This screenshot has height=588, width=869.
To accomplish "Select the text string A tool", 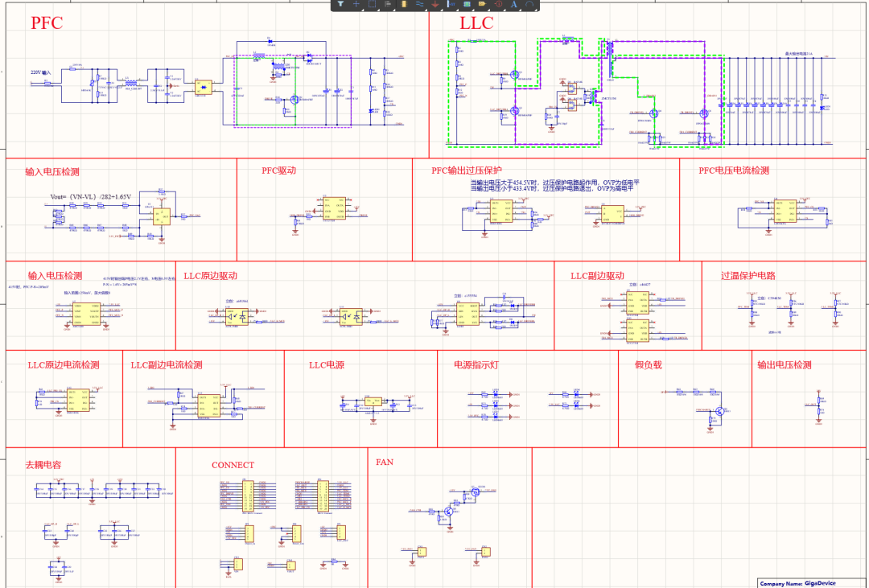I will (514, 4).
